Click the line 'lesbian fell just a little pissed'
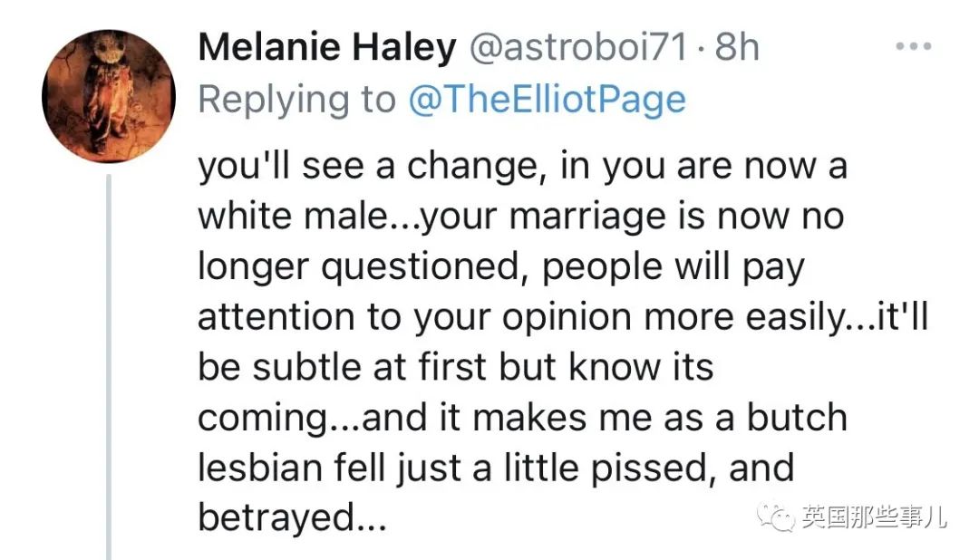The image size is (979, 560). point(495,468)
